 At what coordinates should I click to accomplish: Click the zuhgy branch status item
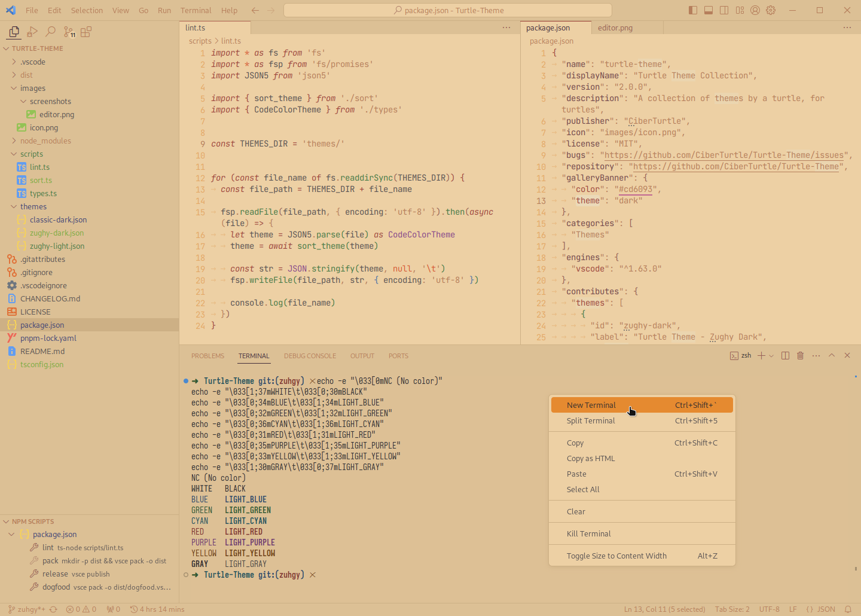point(26,609)
